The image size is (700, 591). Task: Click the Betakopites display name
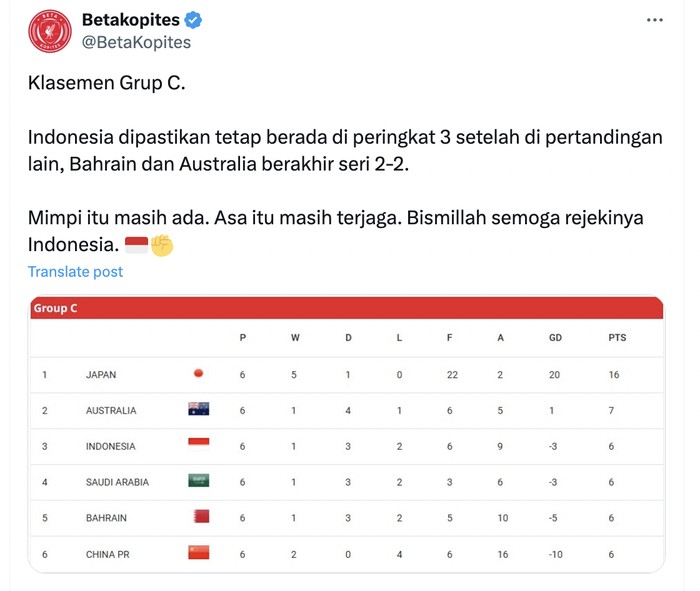(131, 20)
